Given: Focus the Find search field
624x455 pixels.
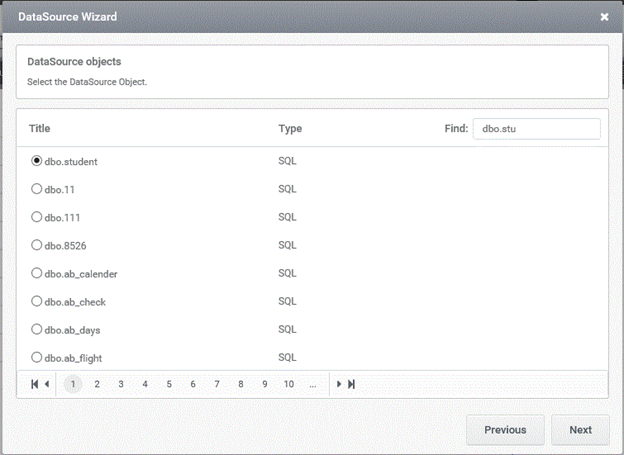Looking at the screenshot, I should (x=536, y=129).
